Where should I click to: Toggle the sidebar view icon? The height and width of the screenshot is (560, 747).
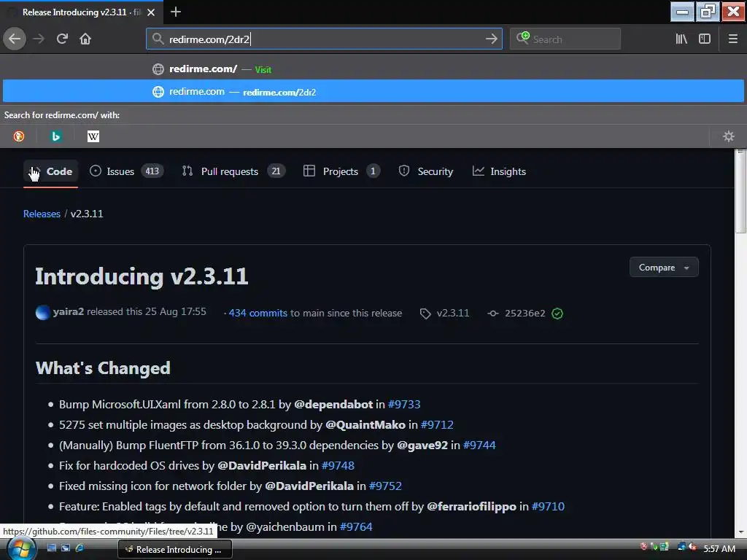(705, 39)
